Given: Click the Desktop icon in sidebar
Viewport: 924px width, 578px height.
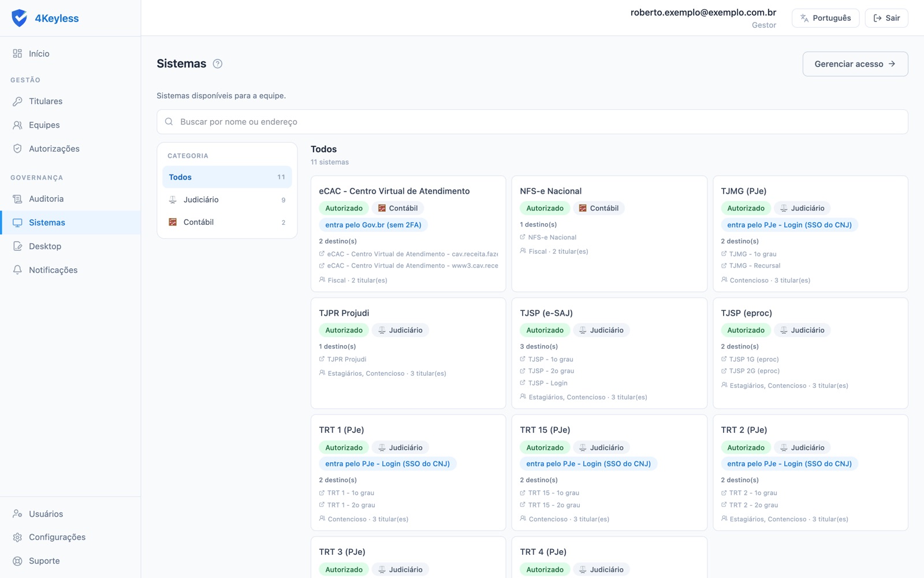Looking at the screenshot, I should coord(17,246).
